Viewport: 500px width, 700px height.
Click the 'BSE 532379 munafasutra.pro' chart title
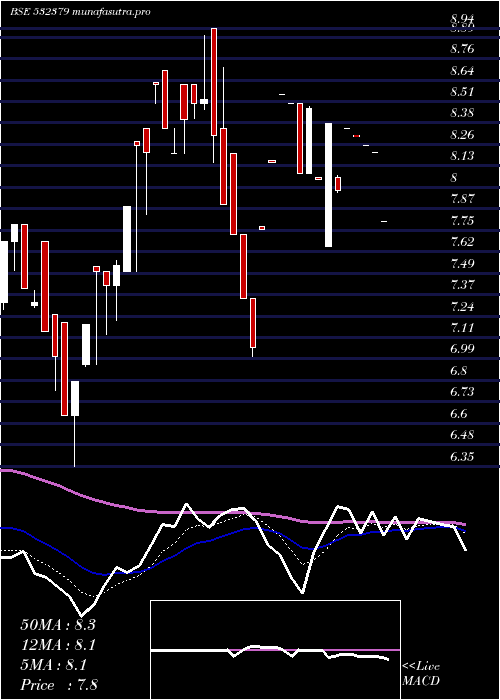(80, 12)
